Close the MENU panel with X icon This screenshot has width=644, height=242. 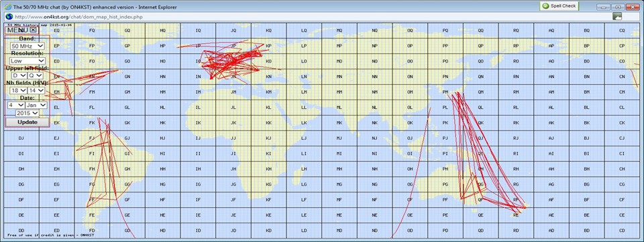point(34,30)
